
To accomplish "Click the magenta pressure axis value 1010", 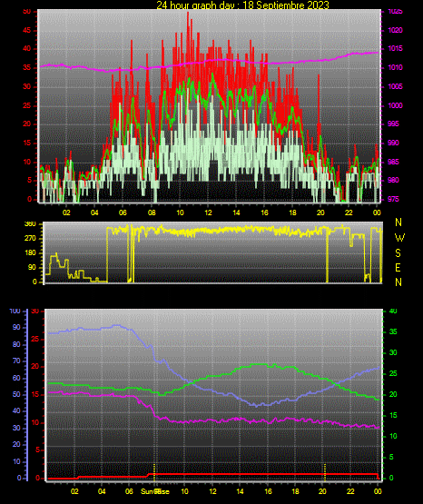I will point(395,68).
